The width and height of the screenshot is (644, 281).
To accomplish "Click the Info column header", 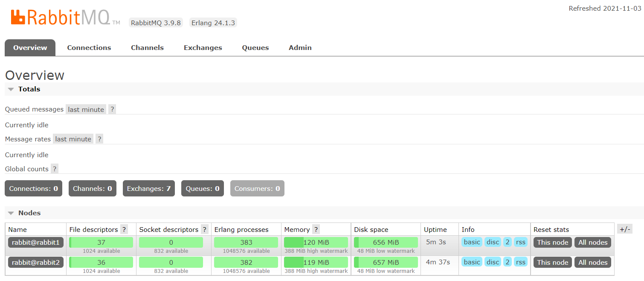I will point(468,230).
